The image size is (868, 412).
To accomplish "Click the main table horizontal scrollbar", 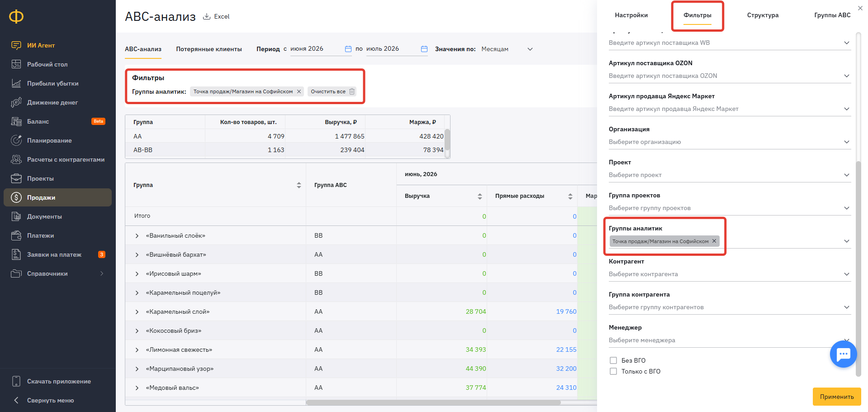I will (433, 402).
